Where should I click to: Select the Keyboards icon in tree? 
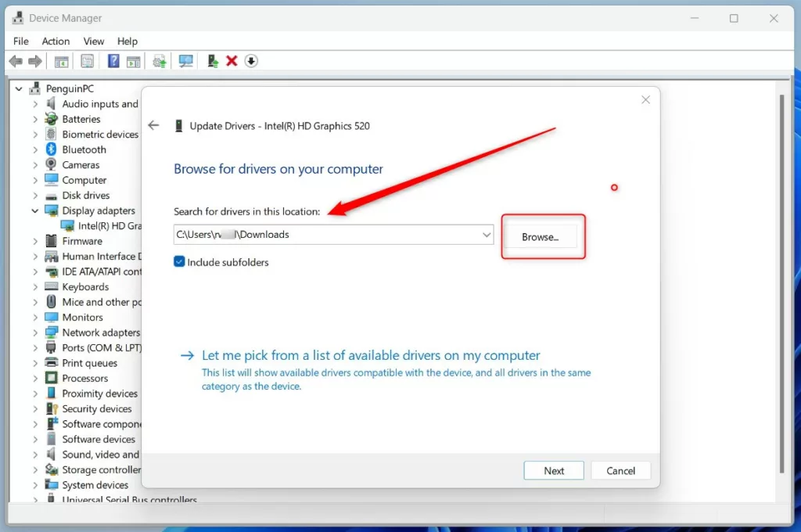[51, 286]
